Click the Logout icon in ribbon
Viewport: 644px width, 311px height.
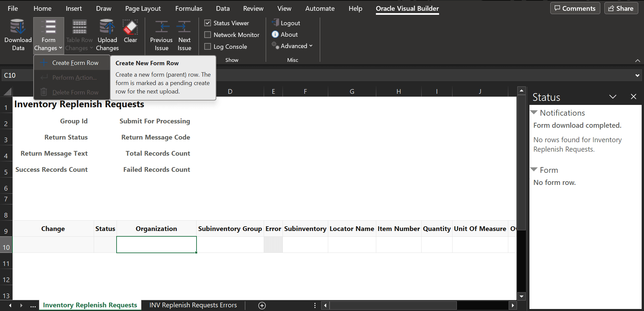click(275, 23)
